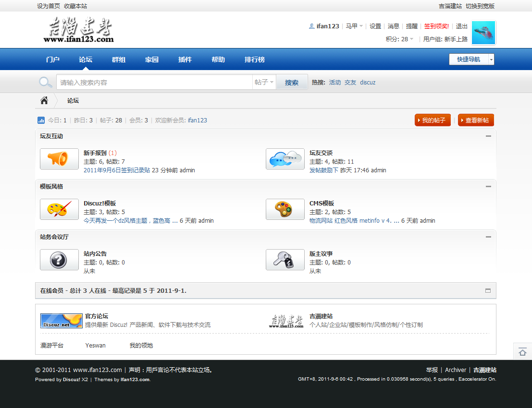Open the 消息 messages link

coord(394,26)
